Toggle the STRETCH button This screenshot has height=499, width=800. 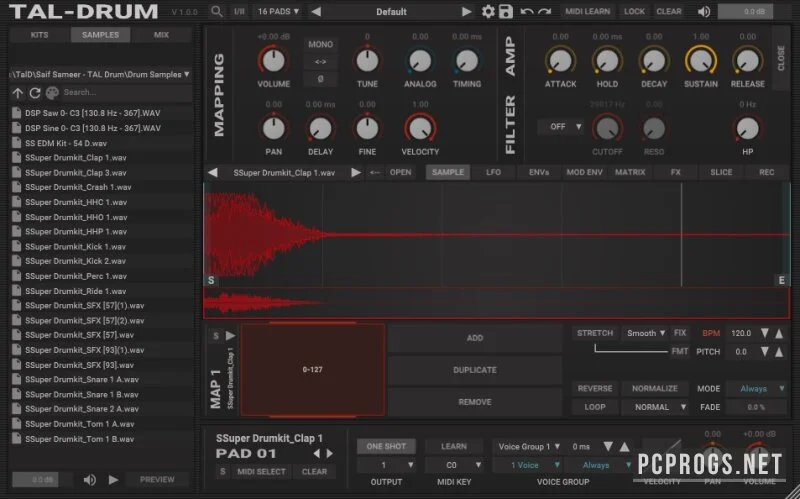[x=595, y=333]
